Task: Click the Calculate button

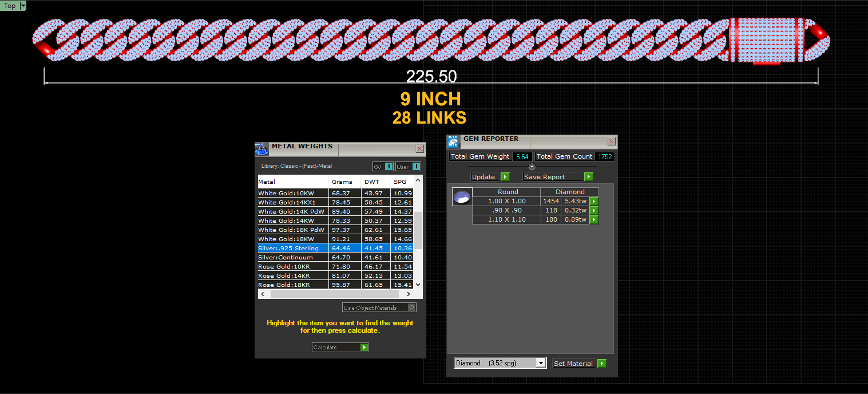Action: (x=340, y=348)
